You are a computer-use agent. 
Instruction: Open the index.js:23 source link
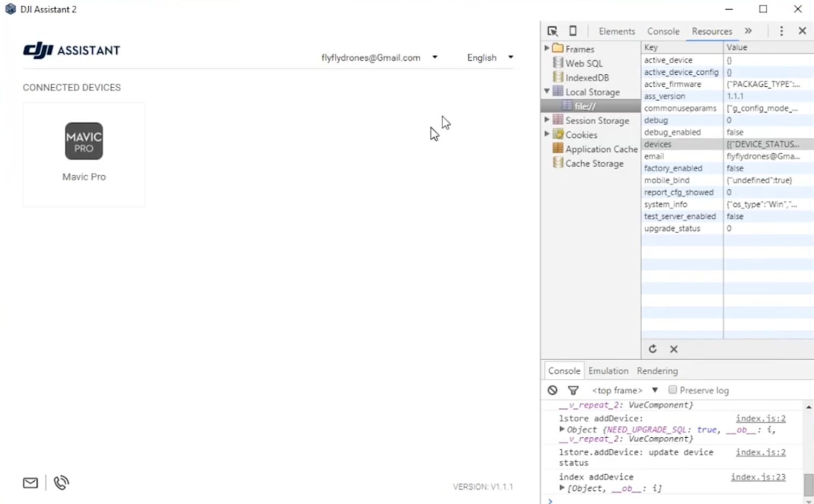(x=758, y=477)
